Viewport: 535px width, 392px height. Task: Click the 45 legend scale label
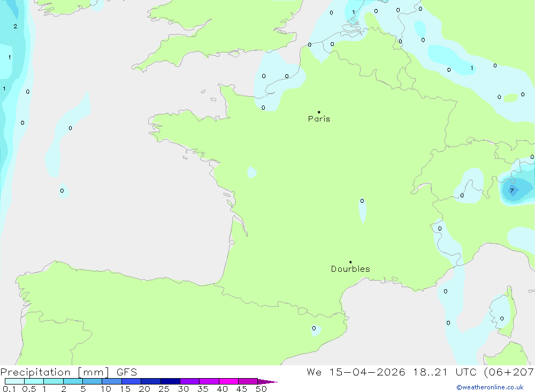[x=242, y=389]
